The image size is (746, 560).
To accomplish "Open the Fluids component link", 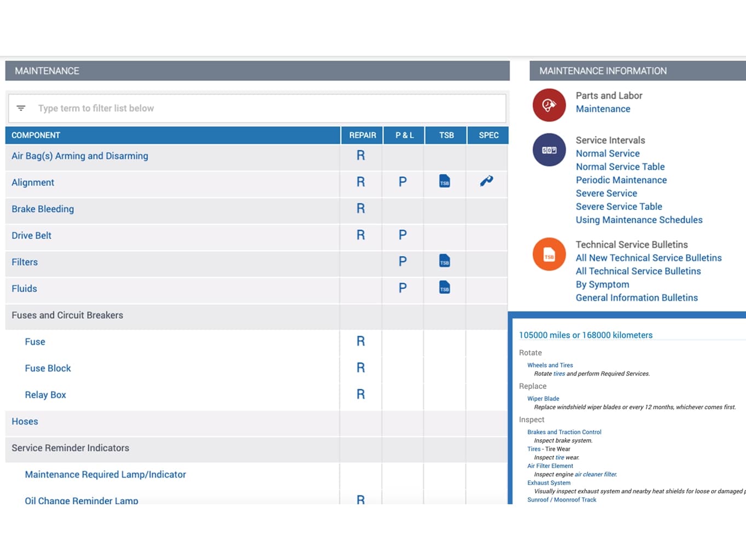I will coord(24,289).
